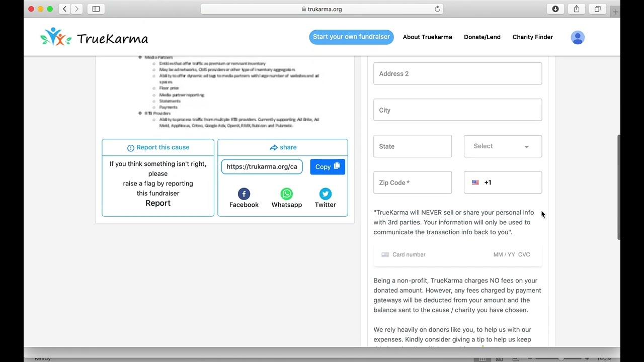Click the Report link for this fundraiser
Viewport: 644px width, 362px height.
point(158,203)
